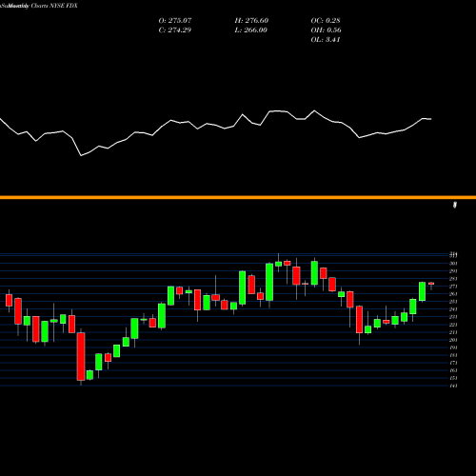
Task: Click the 201 price axis label
Action: click(x=453, y=340)
